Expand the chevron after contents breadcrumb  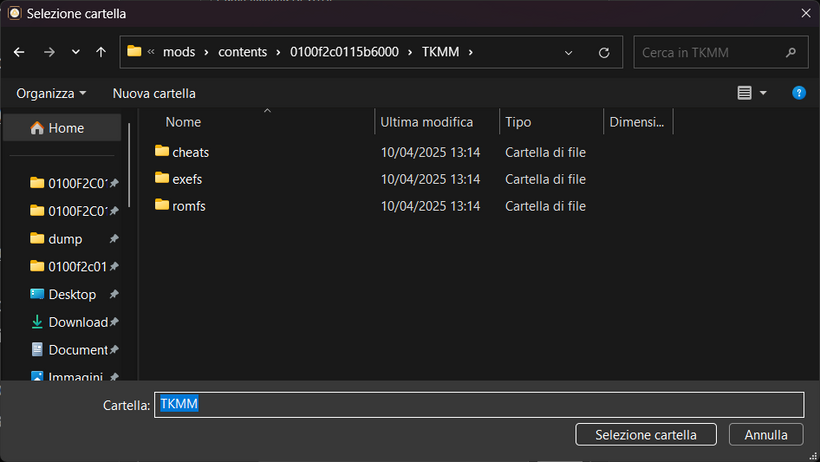(278, 52)
